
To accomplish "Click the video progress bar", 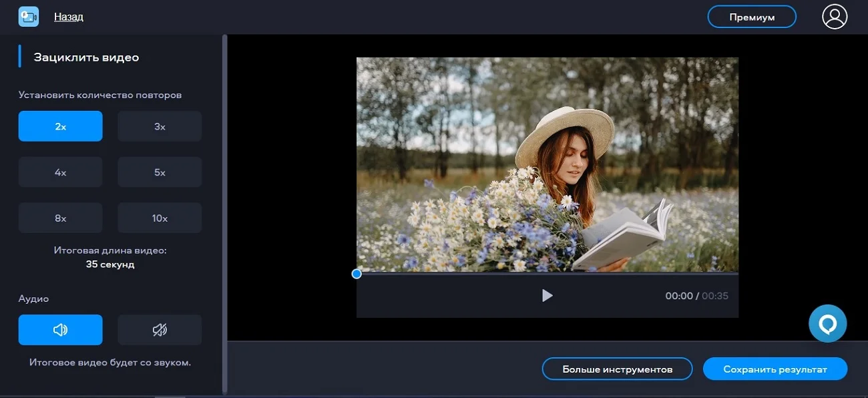I will point(548,274).
